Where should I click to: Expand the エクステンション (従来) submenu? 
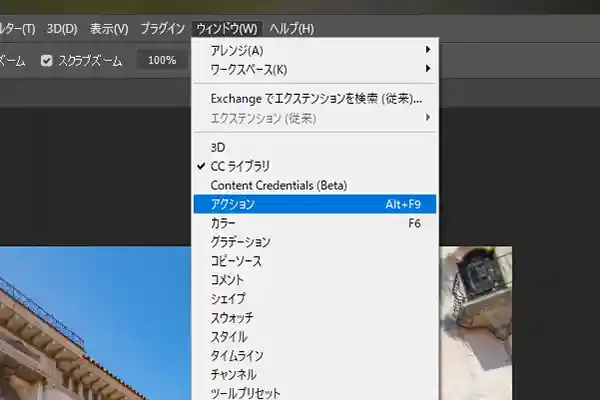pos(315,118)
